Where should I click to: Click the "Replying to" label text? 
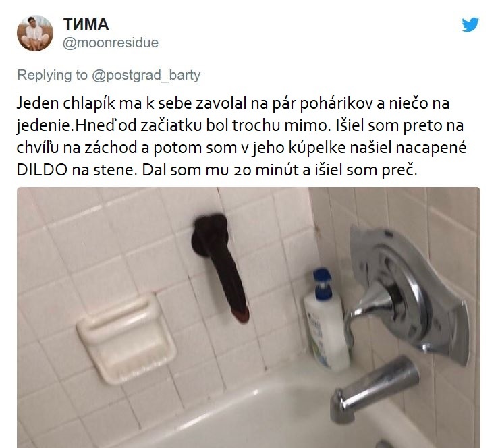coord(52,76)
